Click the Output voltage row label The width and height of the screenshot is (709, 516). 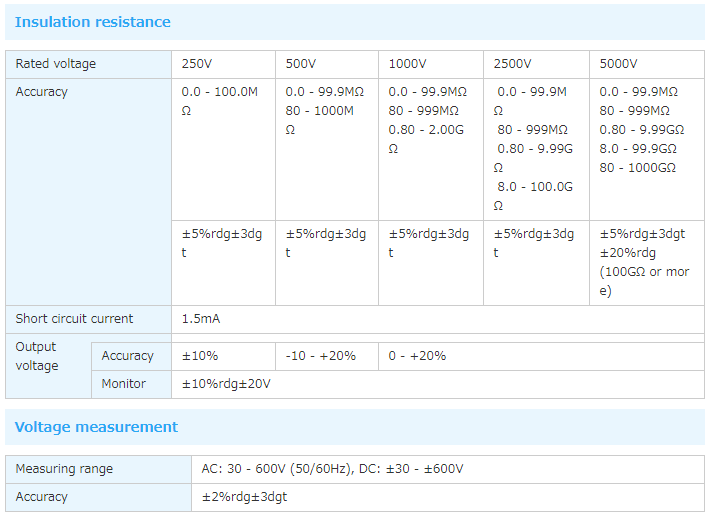click(x=37, y=356)
